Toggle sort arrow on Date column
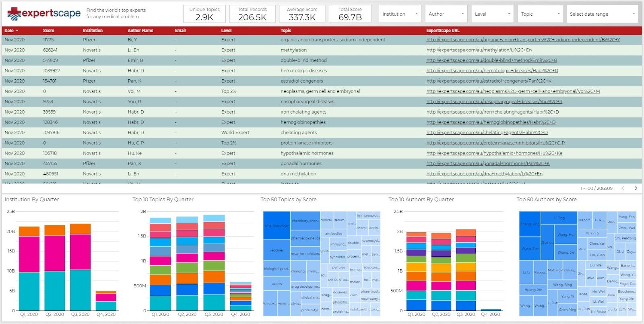The height and width of the screenshot is (324, 644). click(x=17, y=31)
